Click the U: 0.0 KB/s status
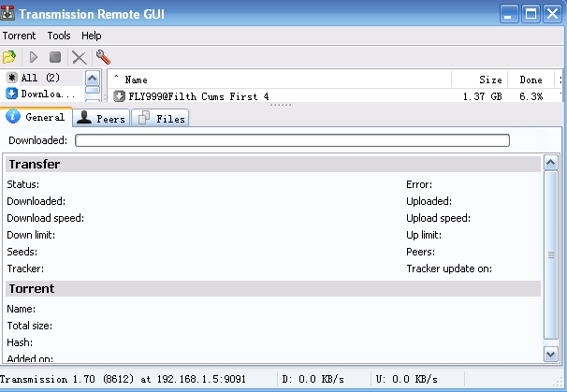The height and width of the screenshot is (392, 567). tap(406, 379)
